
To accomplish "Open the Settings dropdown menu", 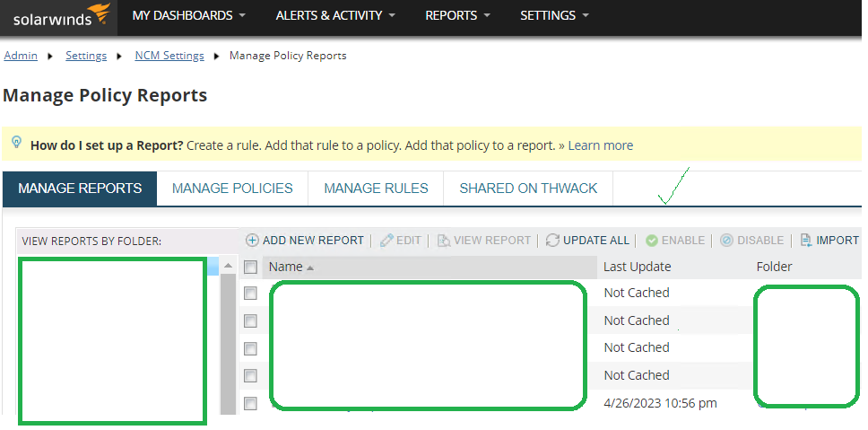I will click(555, 16).
